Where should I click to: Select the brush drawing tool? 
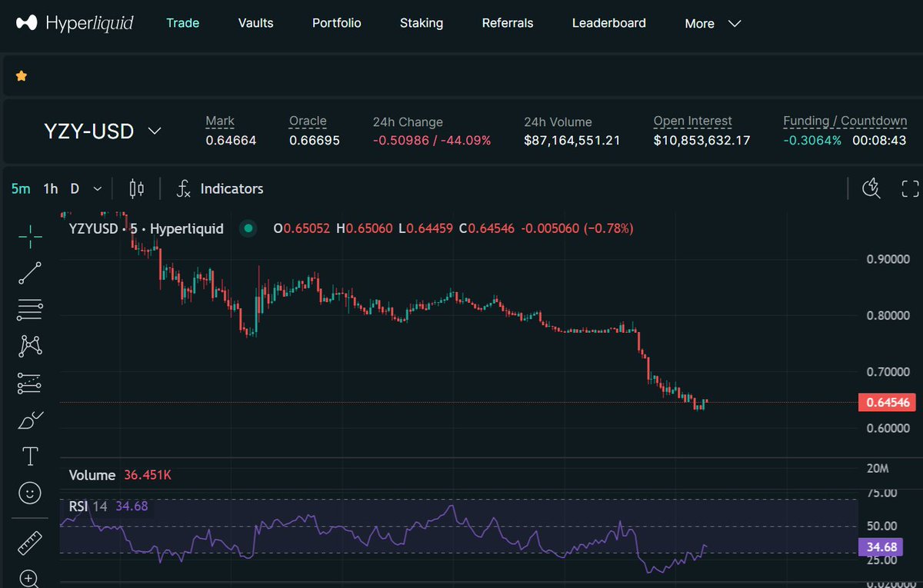pos(30,420)
